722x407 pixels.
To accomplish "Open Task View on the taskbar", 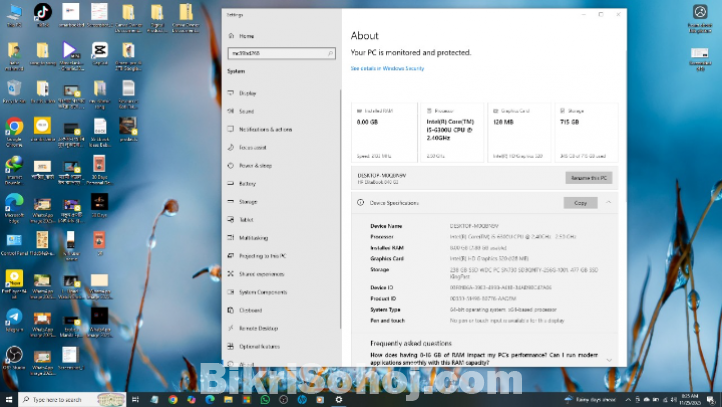I will coord(135,400).
